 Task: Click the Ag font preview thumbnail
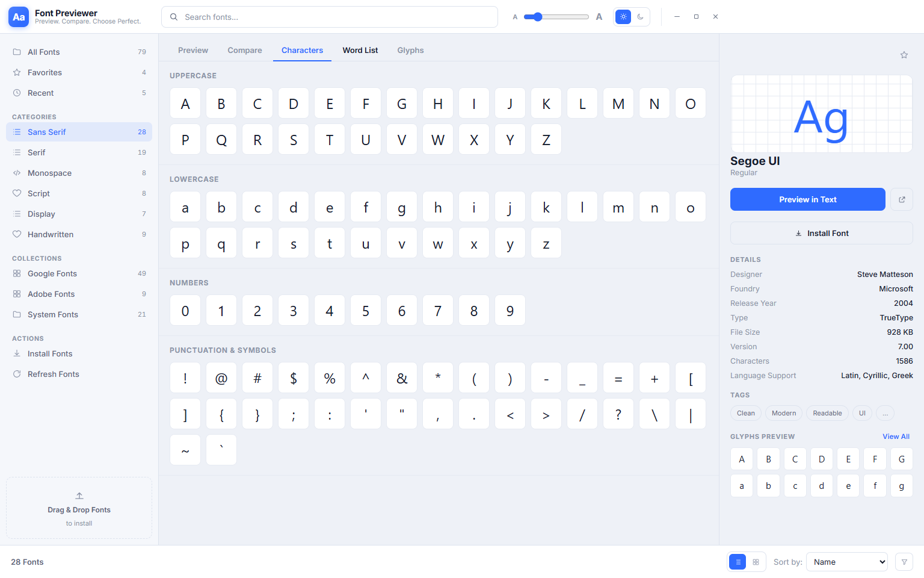point(822,114)
